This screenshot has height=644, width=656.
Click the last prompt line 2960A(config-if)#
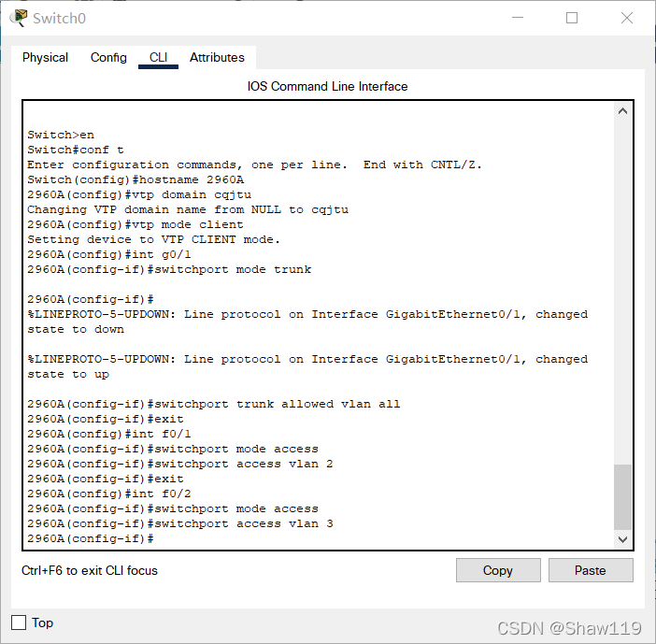[91, 538]
